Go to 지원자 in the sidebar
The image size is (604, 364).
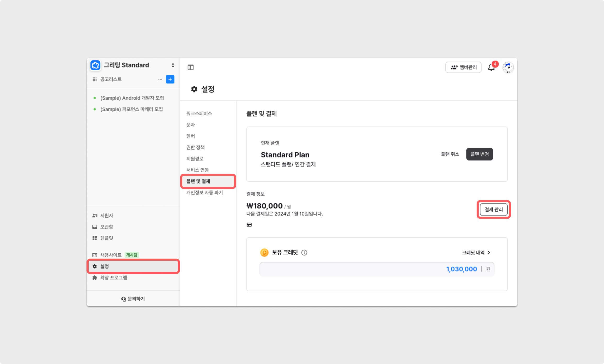coord(107,215)
